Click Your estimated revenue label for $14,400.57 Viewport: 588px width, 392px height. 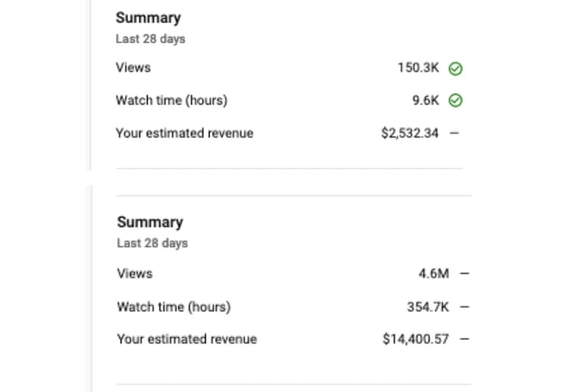pos(187,339)
